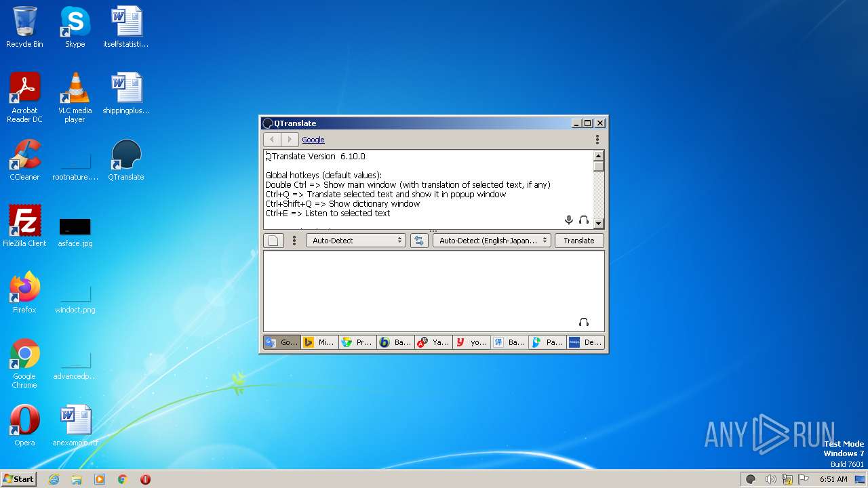Go back in QTranslate history
This screenshot has width=868, height=488.
[x=272, y=140]
